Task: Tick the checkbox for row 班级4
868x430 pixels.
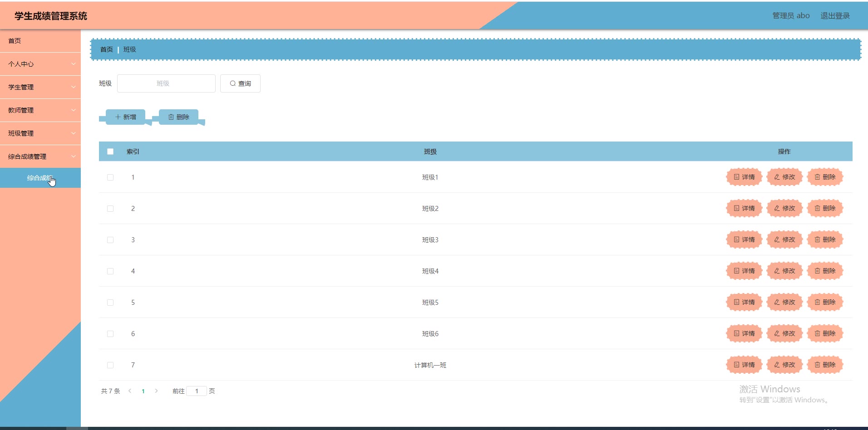Action: pyautogui.click(x=110, y=271)
